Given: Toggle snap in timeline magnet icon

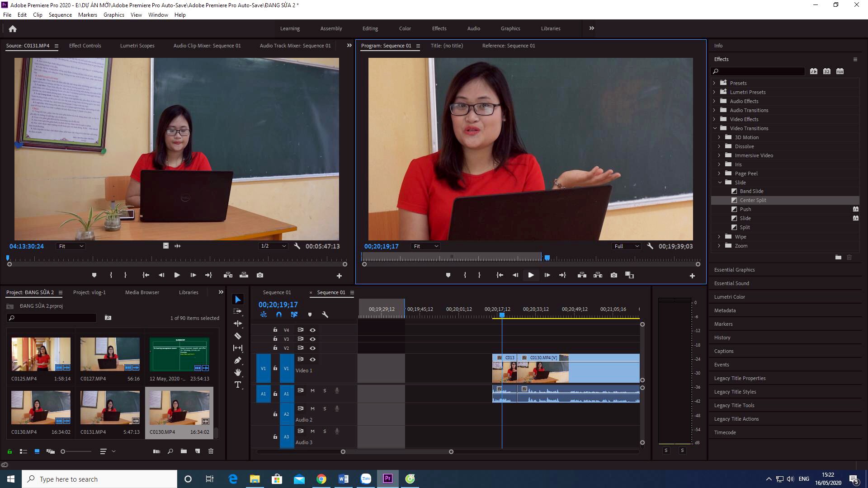Looking at the screenshot, I should [279, 314].
